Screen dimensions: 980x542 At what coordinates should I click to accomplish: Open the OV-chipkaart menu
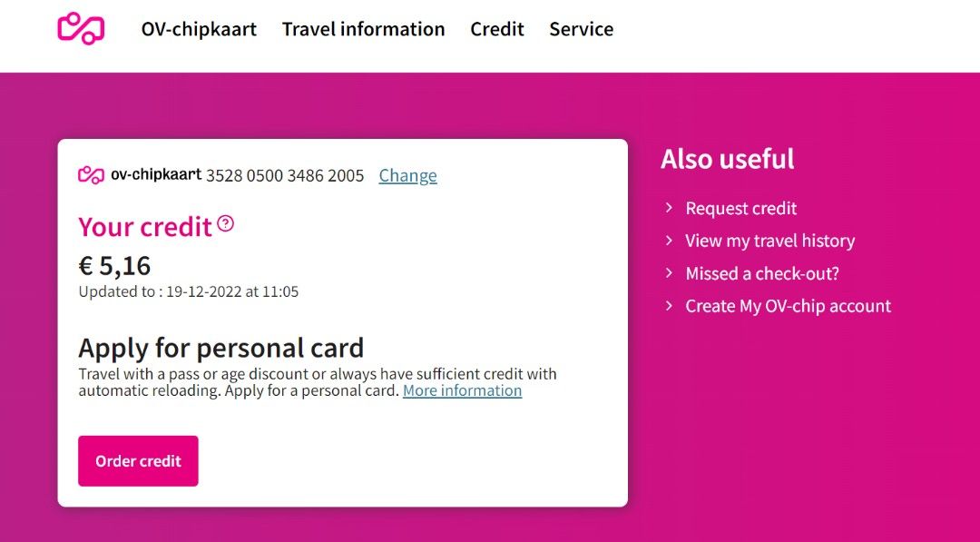[199, 29]
